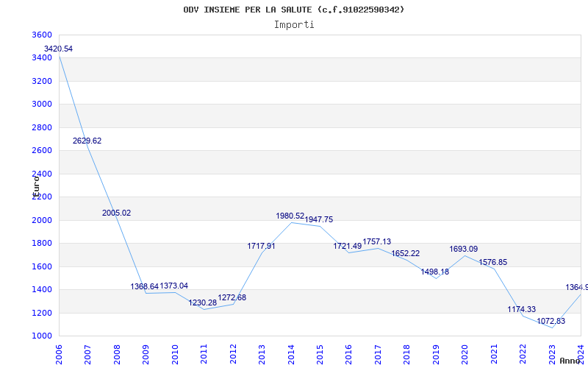This screenshot has height=368, width=588.
Task: Click the x-axis year 2020
Action: pos(465,355)
